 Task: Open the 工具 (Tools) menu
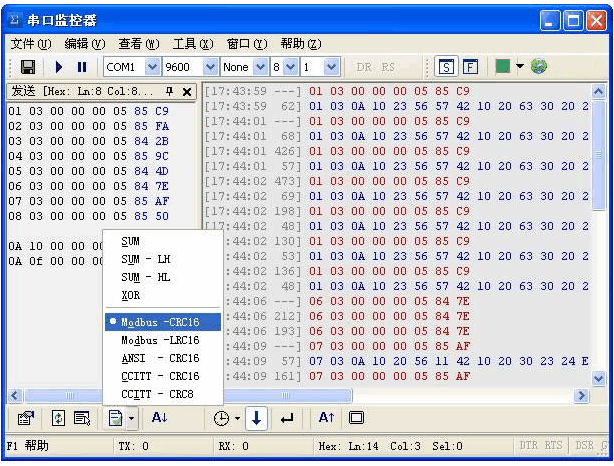click(x=192, y=44)
